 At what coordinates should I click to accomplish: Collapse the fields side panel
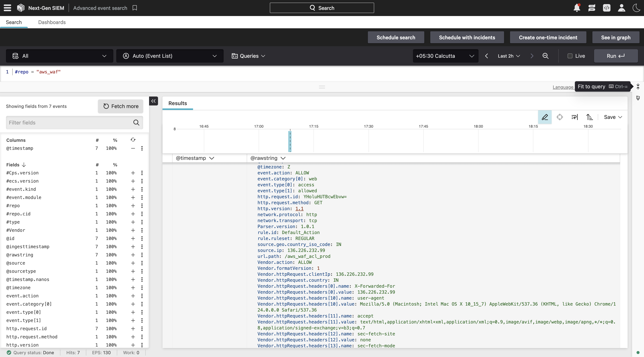[x=154, y=101]
